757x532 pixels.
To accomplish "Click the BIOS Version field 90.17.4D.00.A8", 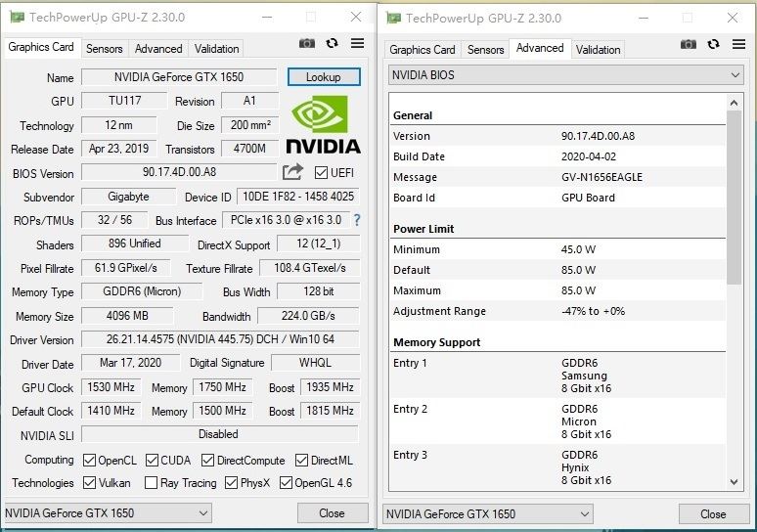I will (179, 172).
